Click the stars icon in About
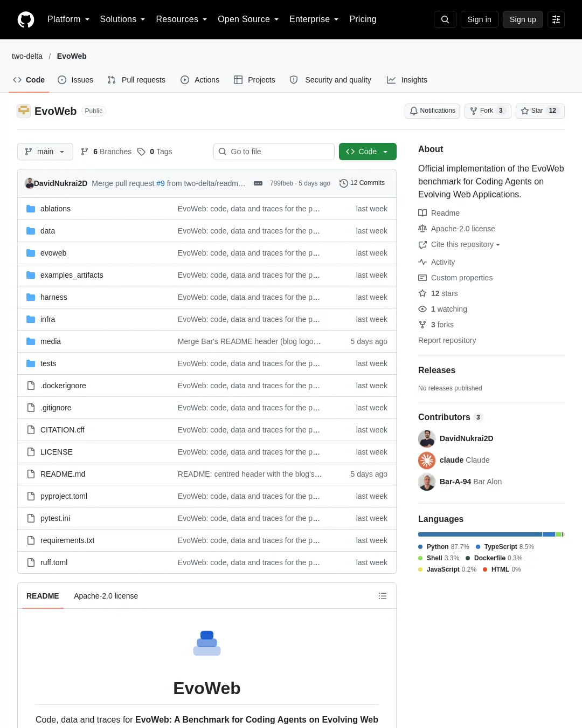The height and width of the screenshot is (728, 582). [x=422, y=293]
